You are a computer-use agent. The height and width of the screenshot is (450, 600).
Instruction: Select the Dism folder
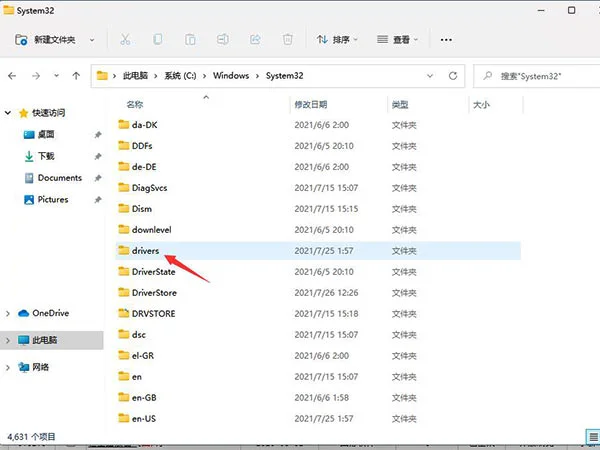coord(318,209)
